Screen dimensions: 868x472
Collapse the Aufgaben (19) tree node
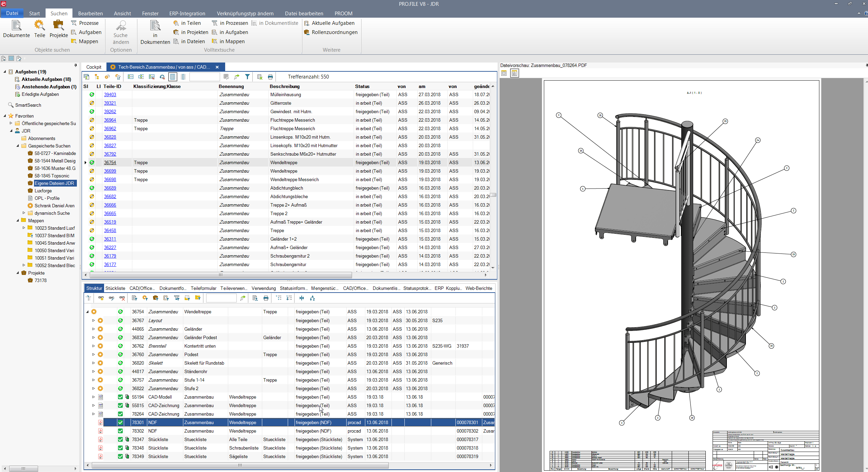point(5,72)
